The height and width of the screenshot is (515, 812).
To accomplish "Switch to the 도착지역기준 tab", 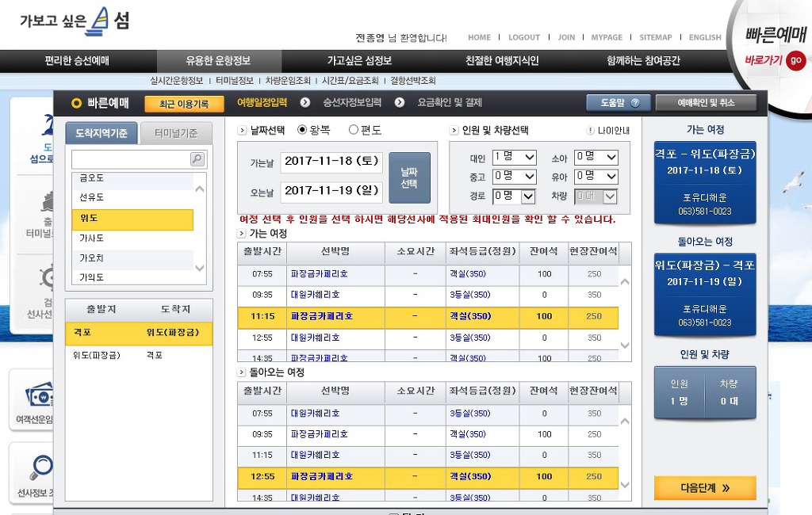I will click(101, 133).
